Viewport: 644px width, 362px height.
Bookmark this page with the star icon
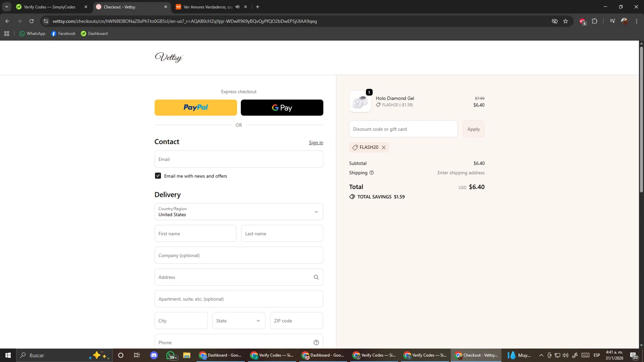click(565, 21)
